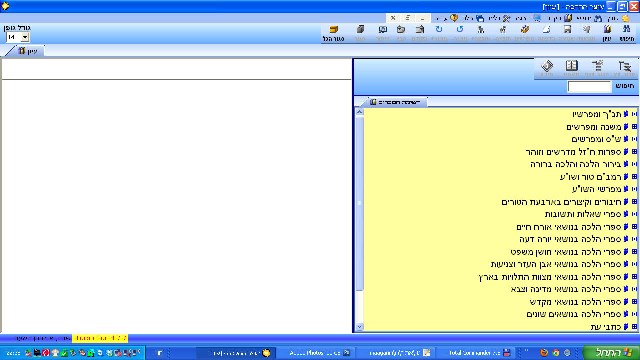Image resolution: width=640 pixels, height=360 pixels.
Task: Click the diamond-shaped icon in side panel
Action: (547, 68)
